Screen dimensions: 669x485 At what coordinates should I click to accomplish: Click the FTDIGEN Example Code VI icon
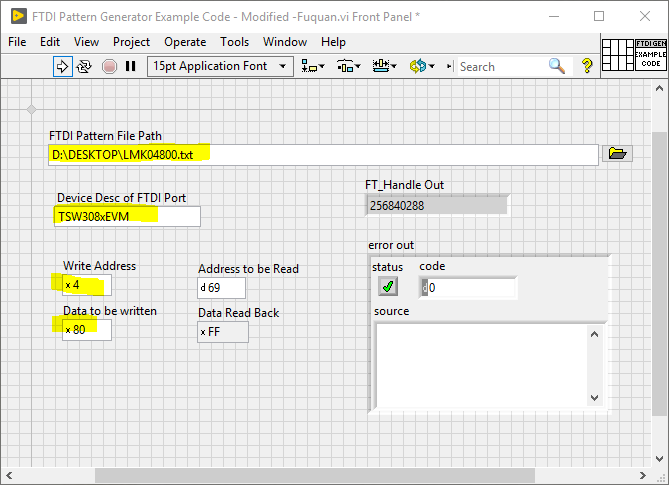[x=651, y=55]
